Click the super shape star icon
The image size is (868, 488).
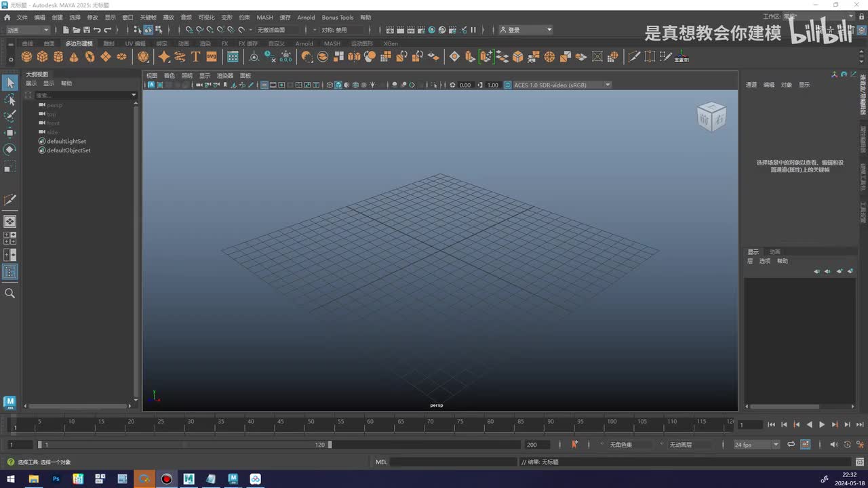164,57
